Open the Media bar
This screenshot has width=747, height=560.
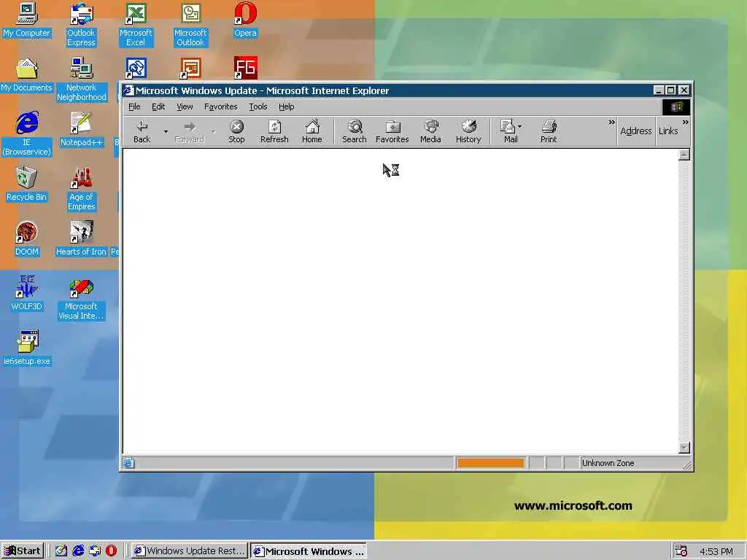click(x=430, y=131)
